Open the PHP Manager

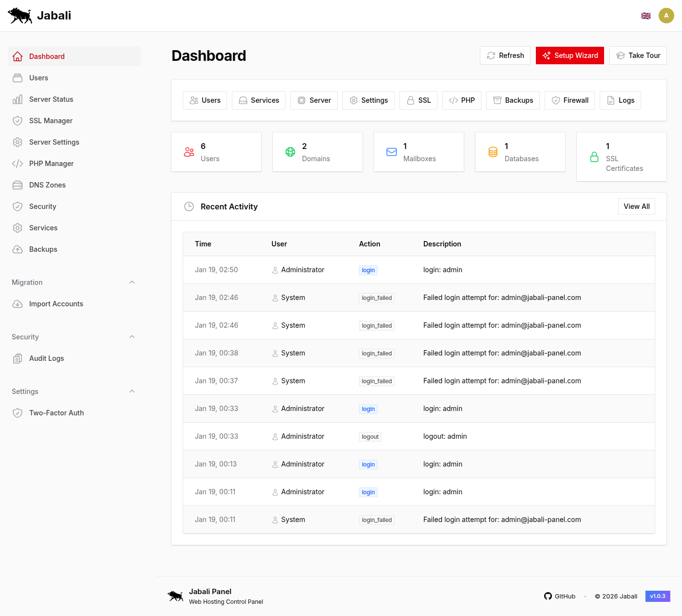click(51, 164)
